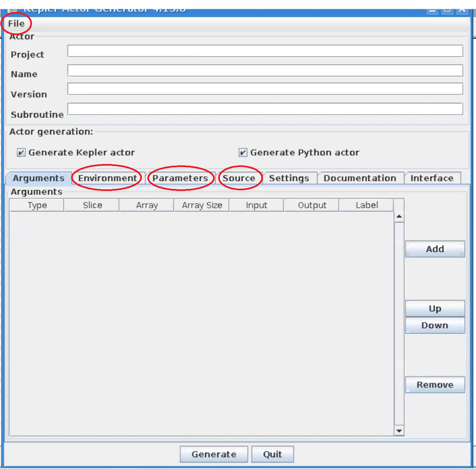Switch to the Arguments tab

(38, 178)
